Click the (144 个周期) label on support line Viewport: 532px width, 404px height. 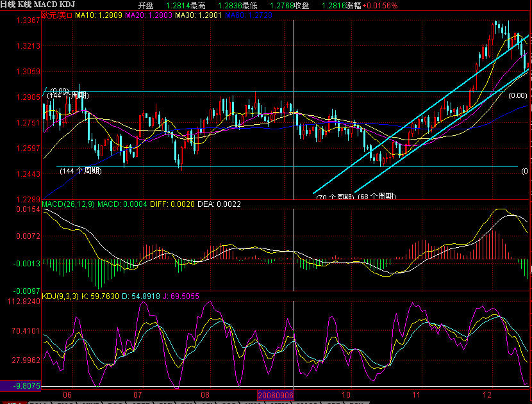[x=80, y=171]
